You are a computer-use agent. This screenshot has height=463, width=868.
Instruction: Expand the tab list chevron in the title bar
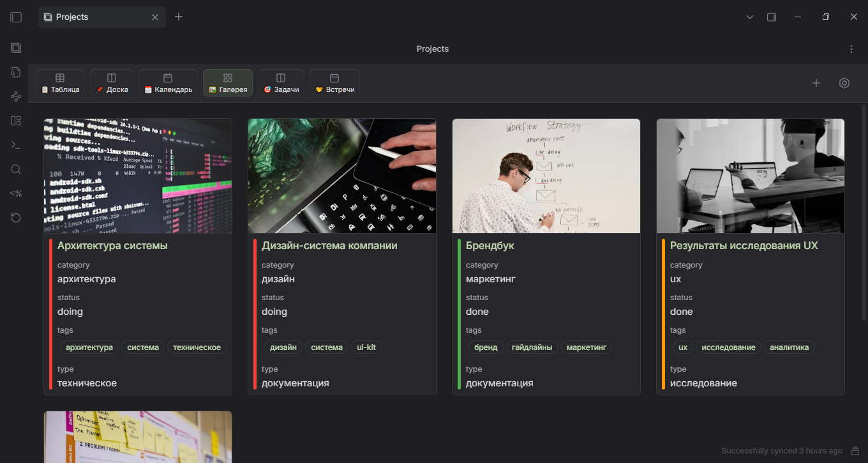750,17
